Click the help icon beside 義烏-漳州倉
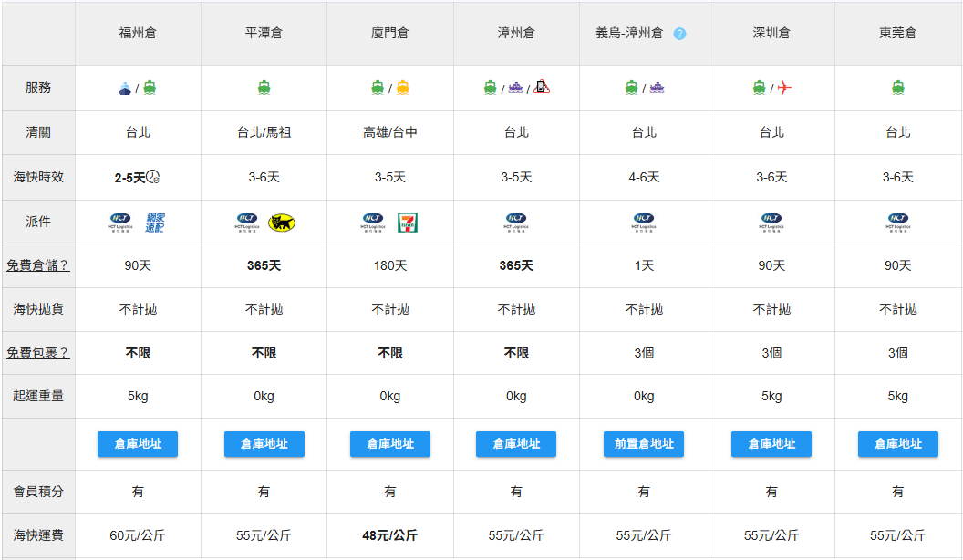 click(x=679, y=34)
